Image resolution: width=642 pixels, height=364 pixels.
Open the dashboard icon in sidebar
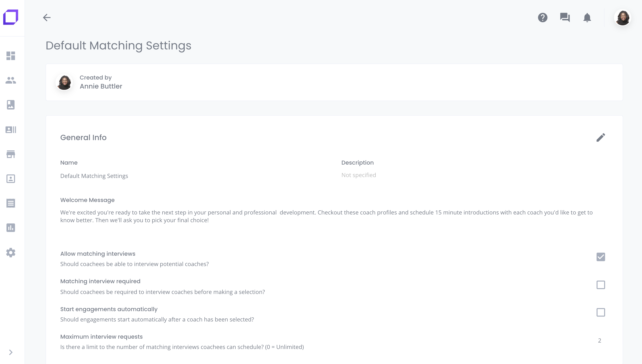click(11, 56)
